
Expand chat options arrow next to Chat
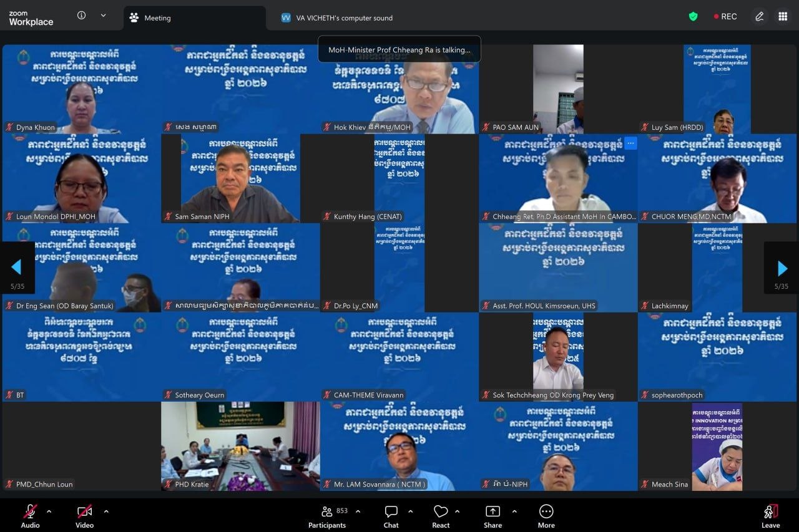click(410, 511)
